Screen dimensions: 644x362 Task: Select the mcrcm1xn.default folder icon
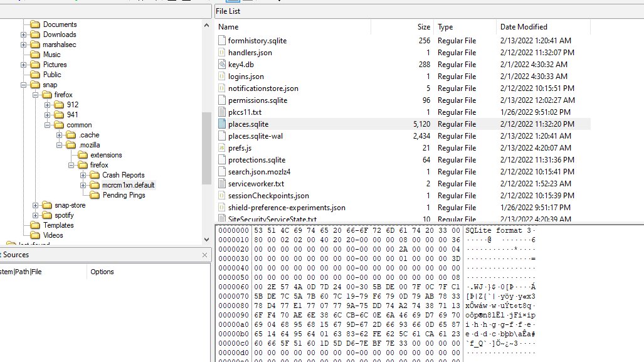[95, 185]
